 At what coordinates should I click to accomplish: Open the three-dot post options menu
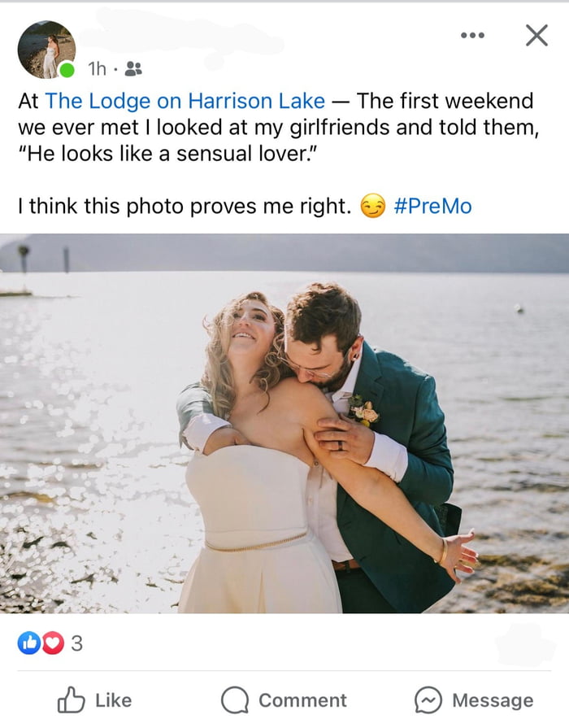click(x=471, y=35)
